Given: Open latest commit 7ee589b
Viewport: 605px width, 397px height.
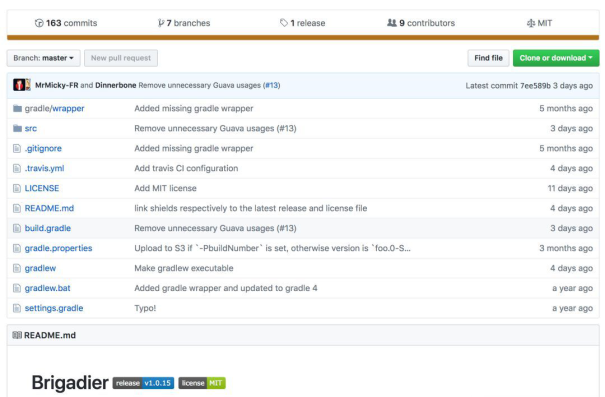Looking at the screenshot, I should click(x=535, y=86).
